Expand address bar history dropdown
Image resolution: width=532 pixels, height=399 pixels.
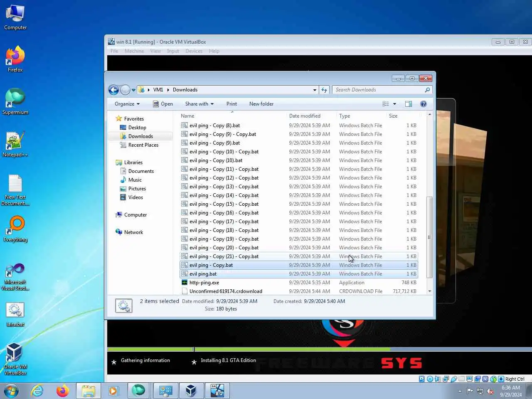click(x=315, y=90)
